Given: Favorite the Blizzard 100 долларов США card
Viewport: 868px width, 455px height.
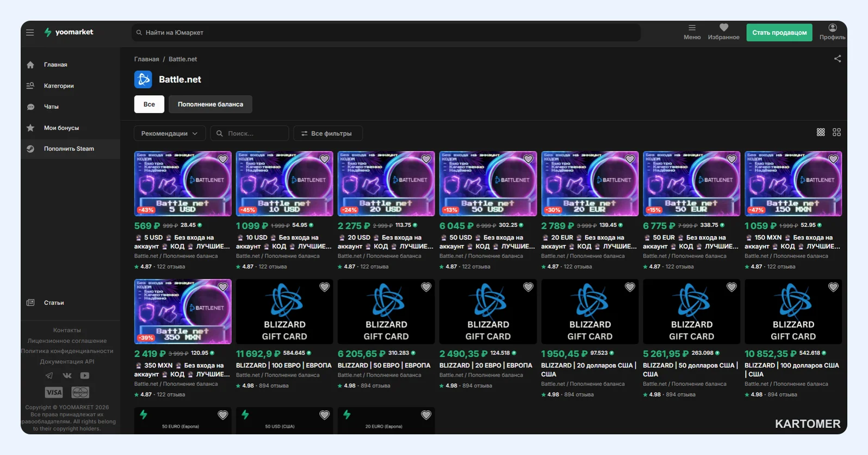Looking at the screenshot, I should pyautogui.click(x=833, y=287).
